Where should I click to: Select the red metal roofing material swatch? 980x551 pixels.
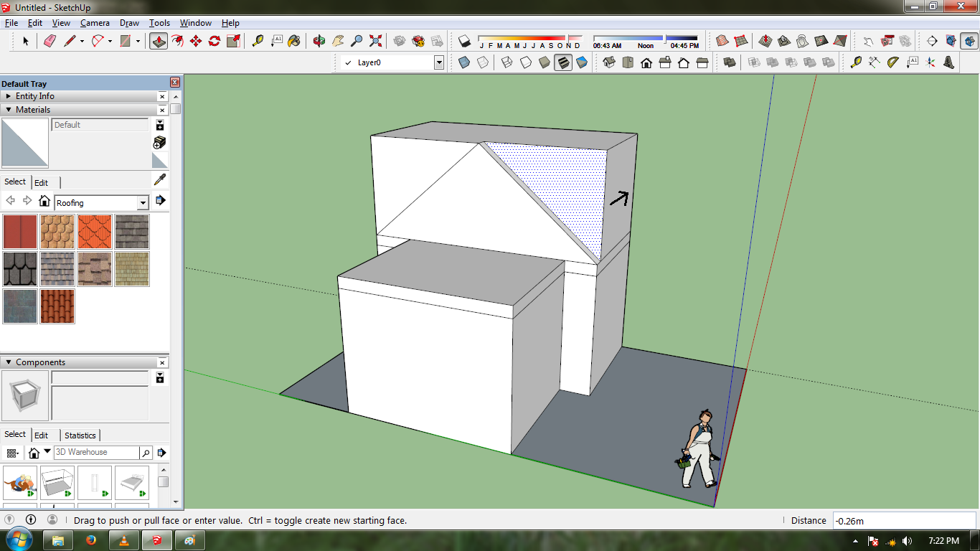20,232
